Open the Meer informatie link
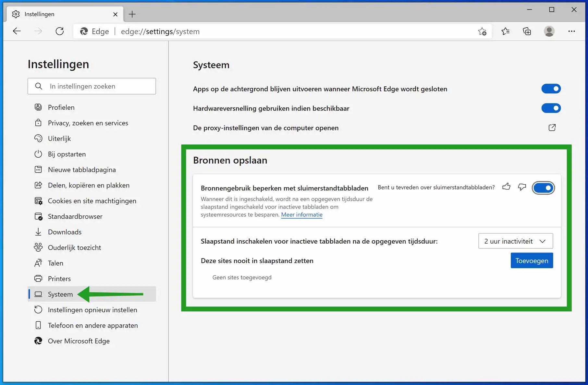 pos(302,214)
